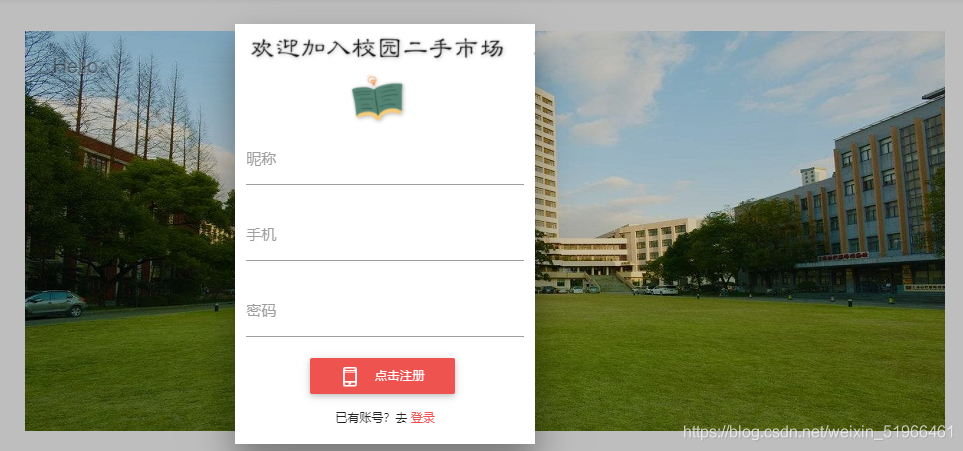Click the green lawn on the right
The image size is (963, 451).
(x=739, y=363)
